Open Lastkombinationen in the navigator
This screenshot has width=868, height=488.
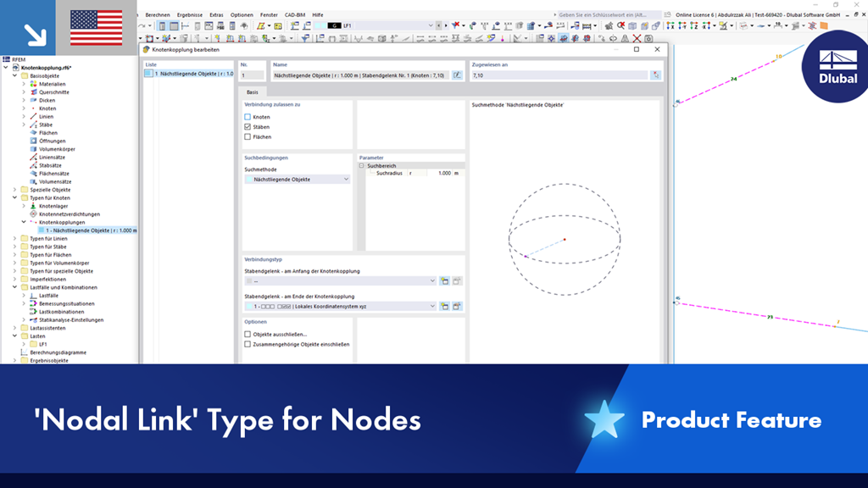tap(64, 312)
